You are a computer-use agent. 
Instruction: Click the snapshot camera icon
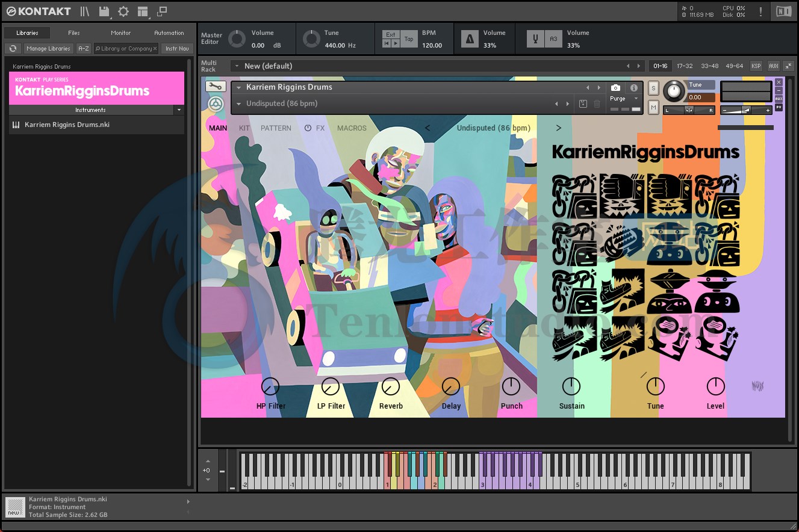[615, 88]
